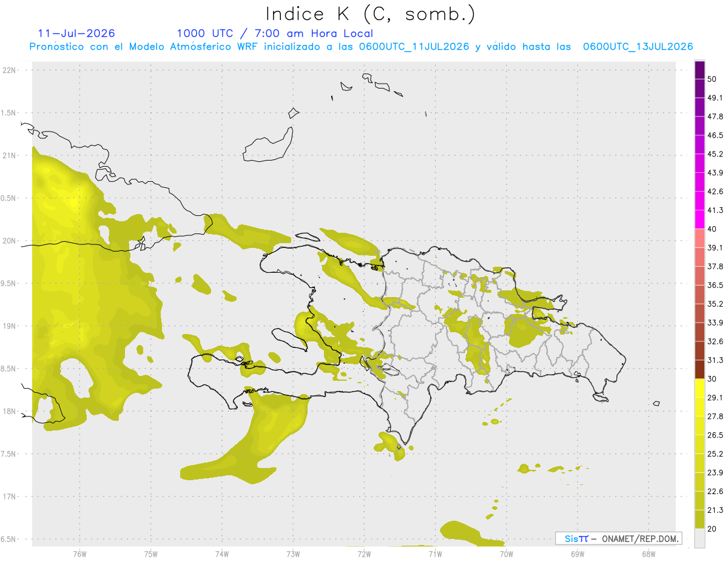
Task: Click the 72W longitude axis label
Action: tap(364, 554)
